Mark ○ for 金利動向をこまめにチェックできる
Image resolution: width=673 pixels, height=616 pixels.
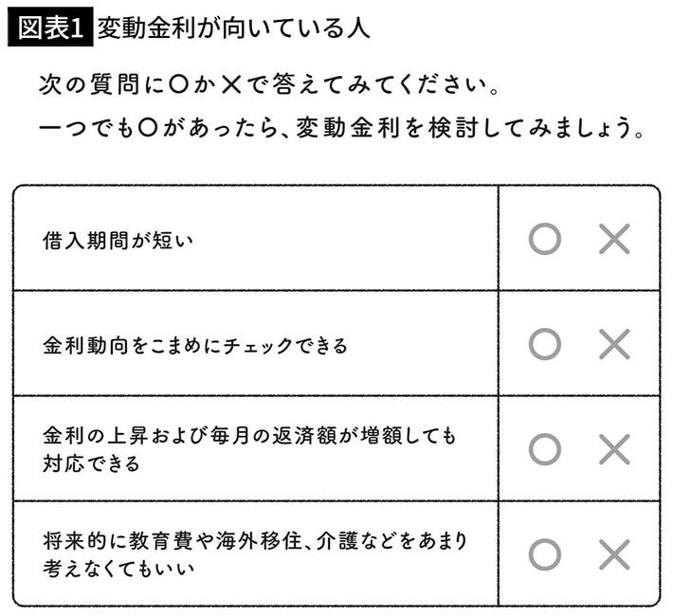coord(544,344)
